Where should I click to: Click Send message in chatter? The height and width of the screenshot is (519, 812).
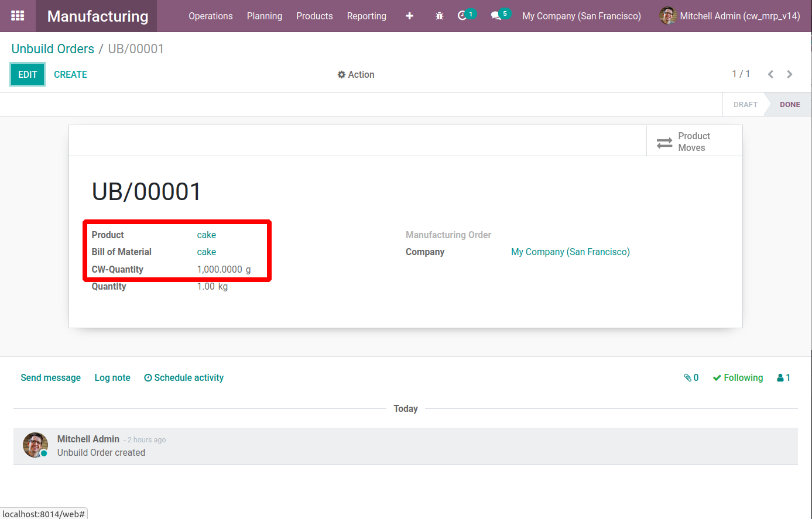(51, 378)
